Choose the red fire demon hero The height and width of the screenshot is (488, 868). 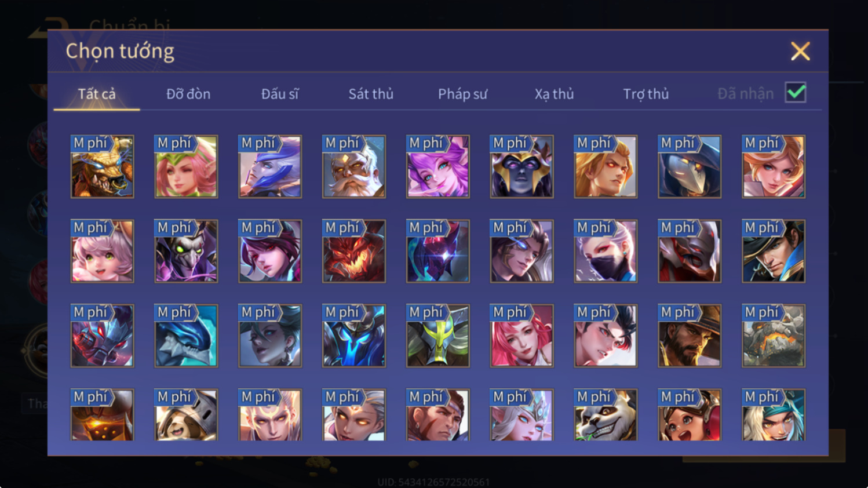pos(354,251)
